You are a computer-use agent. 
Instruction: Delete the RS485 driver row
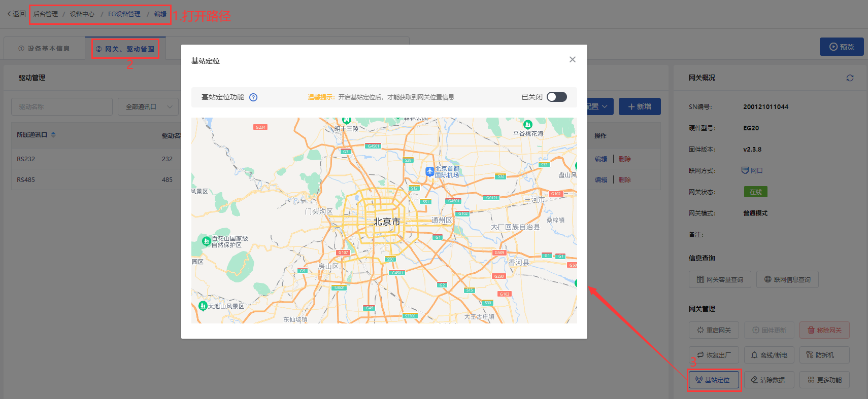(625, 180)
